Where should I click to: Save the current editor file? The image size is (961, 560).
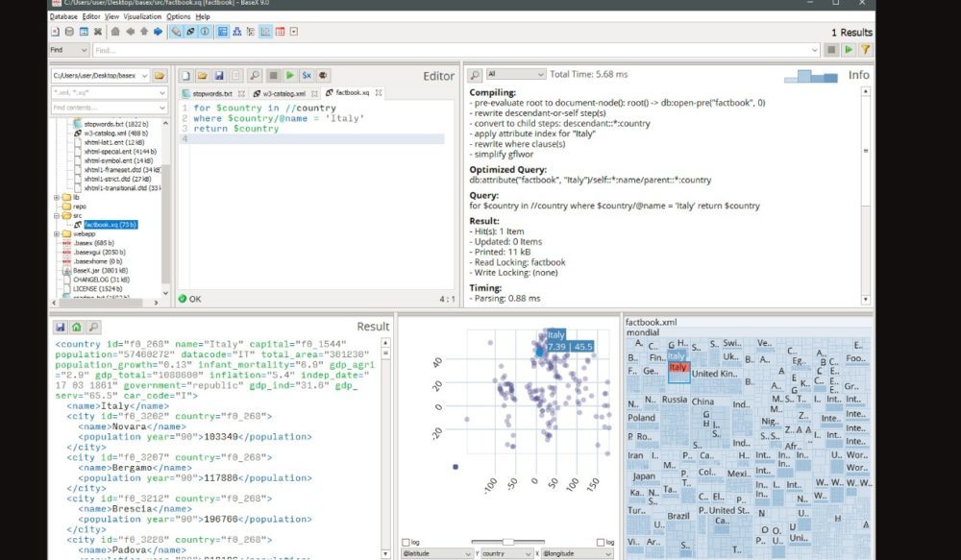click(219, 75)
